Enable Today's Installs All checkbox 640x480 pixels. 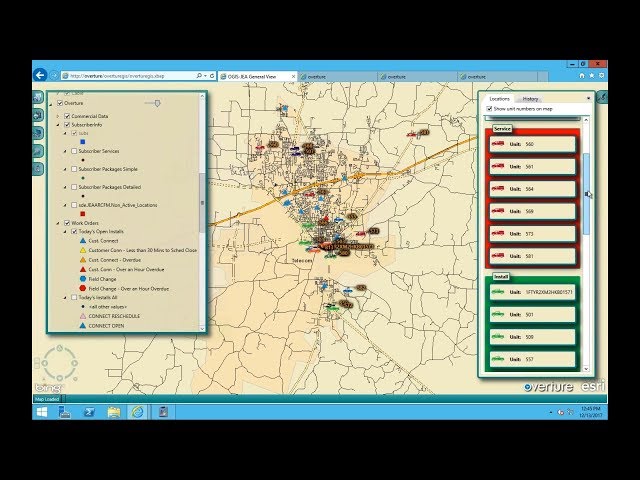(x=74, y=298)
